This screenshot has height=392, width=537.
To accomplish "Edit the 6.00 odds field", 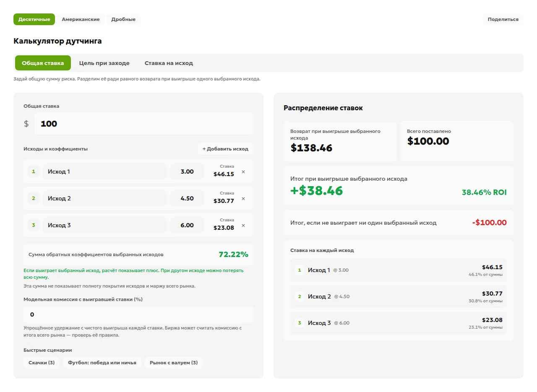I will coord(187,225).
